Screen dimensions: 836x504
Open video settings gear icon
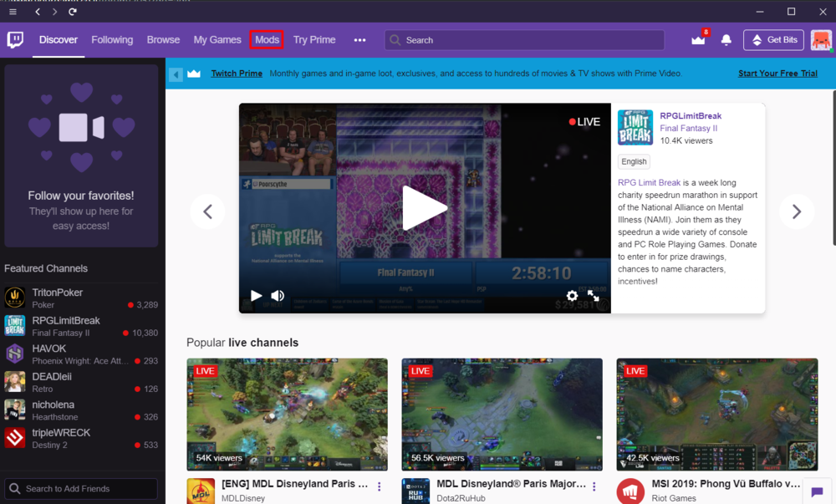coord(572,296)
